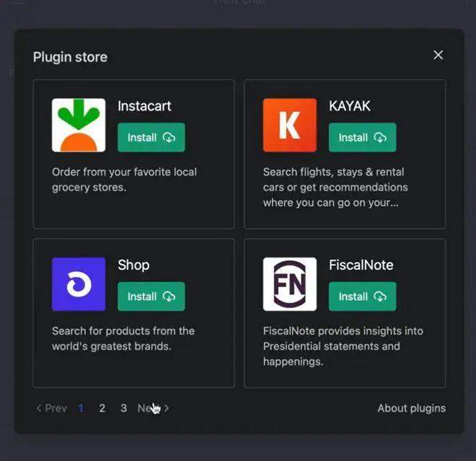Viewport: 476px width, 461px height.
Task: Install the Shop plugin
Action: pyautogui.click(x=151, y=297)
